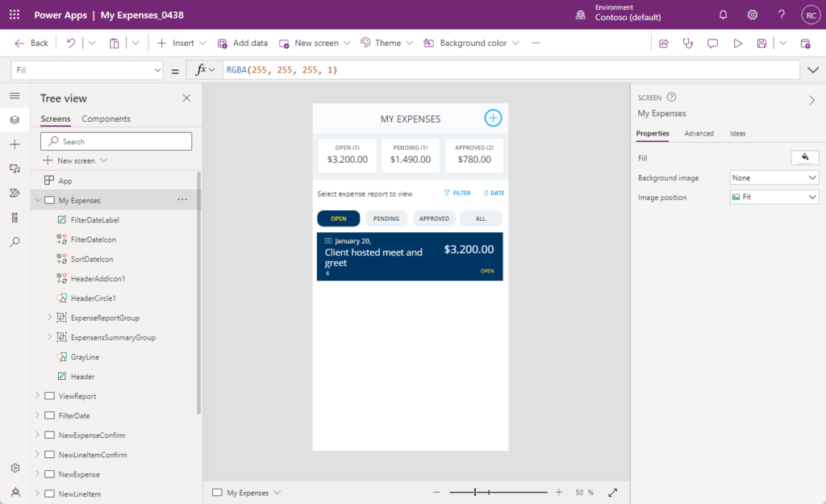Open the Search icon in left rail
This screenshot has height=504, width=826.
[15, 242]
